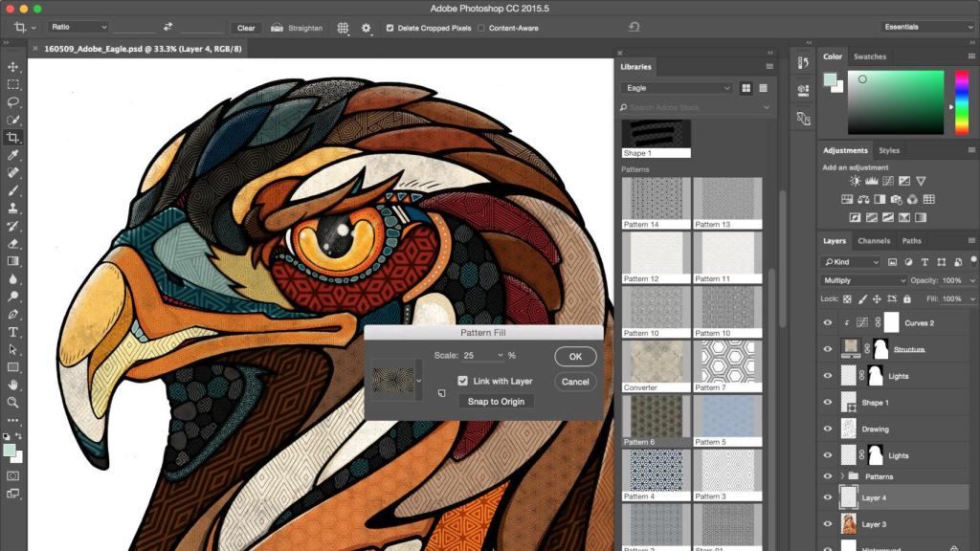
Task: Click OK in Pattern Fill dialog
Action: (x=575, y=356)
